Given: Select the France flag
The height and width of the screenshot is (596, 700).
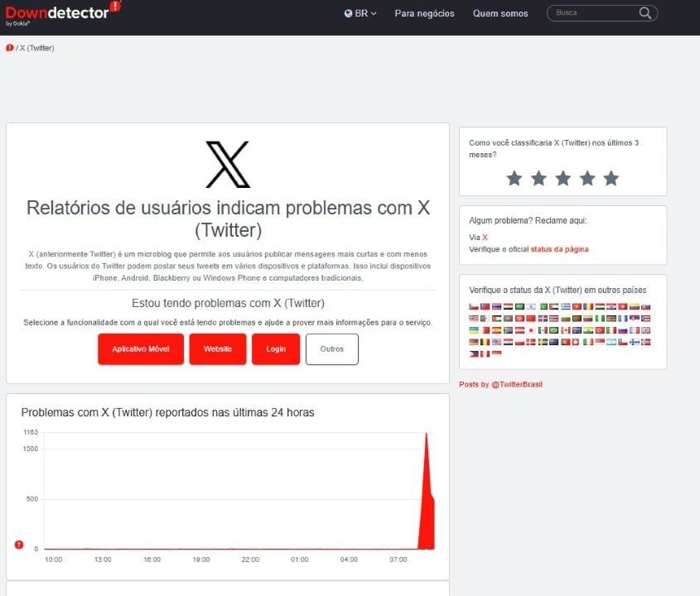Looking at the screenshot, I should pos(635,330).
